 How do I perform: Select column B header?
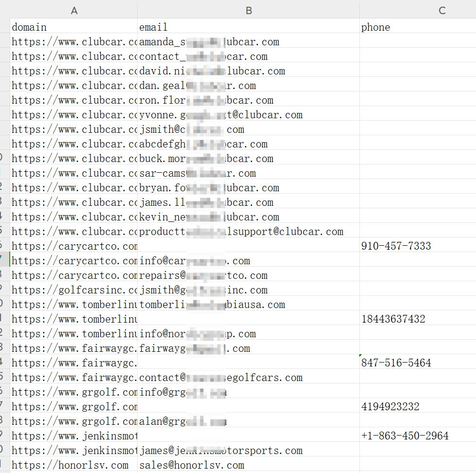pyautogui.click(x=248, y=10)
